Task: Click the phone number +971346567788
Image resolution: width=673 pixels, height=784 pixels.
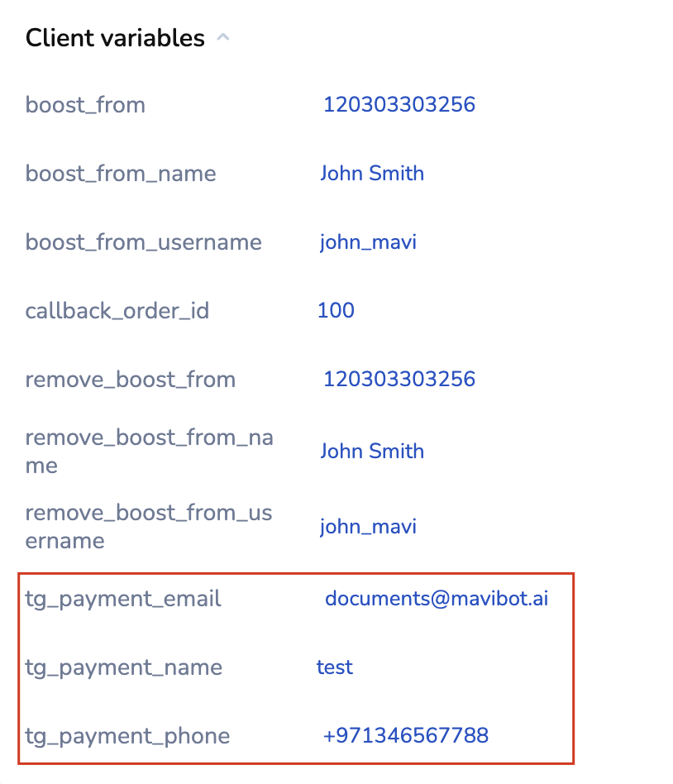Action: pos(406,735)
